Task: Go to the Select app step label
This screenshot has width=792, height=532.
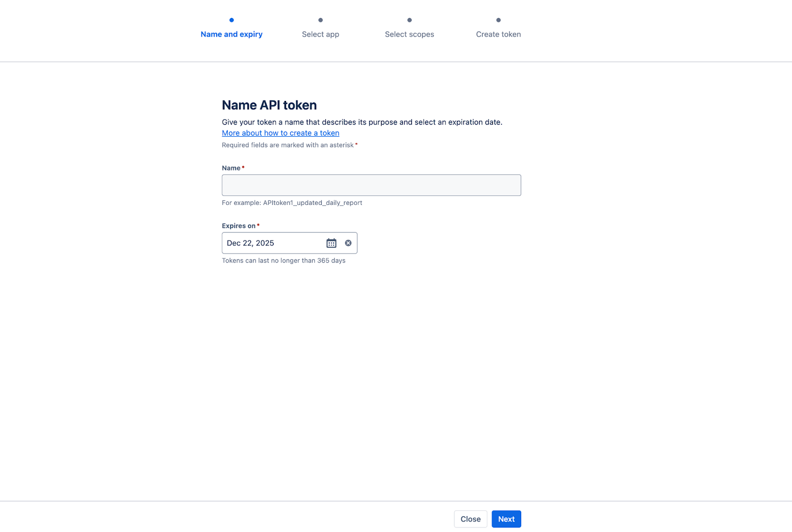Action: tap(320, 34)
